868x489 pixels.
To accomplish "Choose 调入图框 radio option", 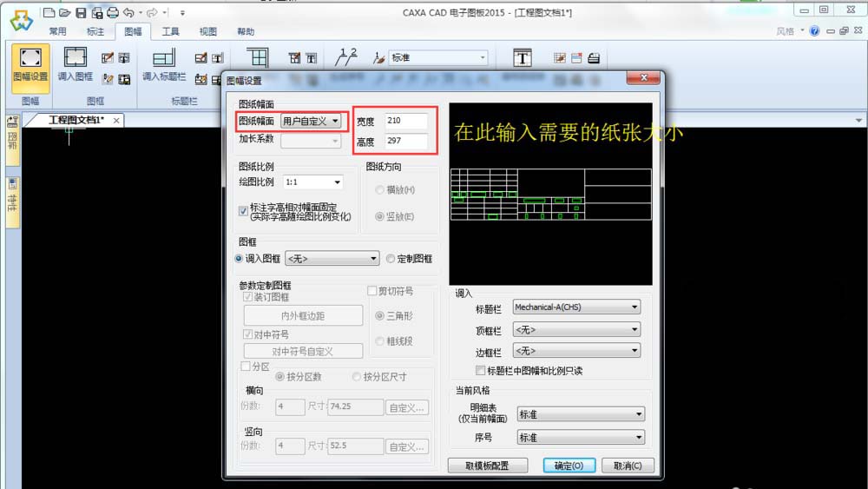I will click(x=240, y=259).
